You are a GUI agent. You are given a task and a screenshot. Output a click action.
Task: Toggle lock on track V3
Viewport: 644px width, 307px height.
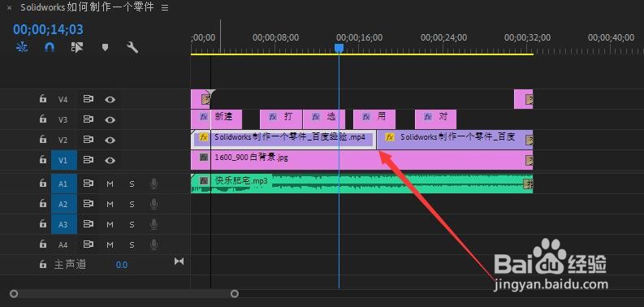(x=43, y=119)
